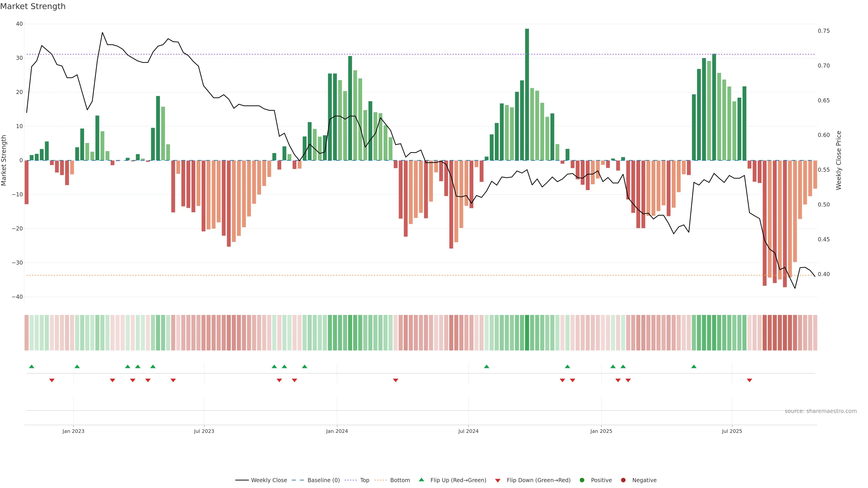Click green flip-up marker just before Jul 2025
The height and width of the screenshot is (488, 868).
(x=694, y=366)
